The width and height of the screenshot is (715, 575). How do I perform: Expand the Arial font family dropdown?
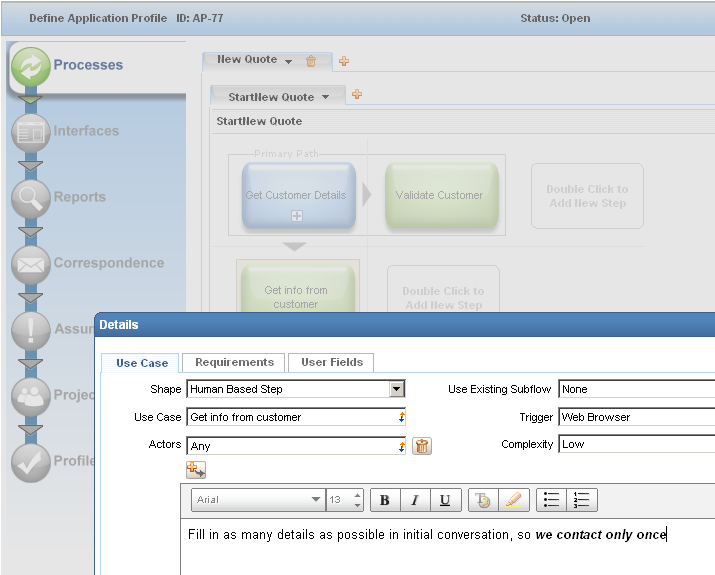tap(315, 500)
